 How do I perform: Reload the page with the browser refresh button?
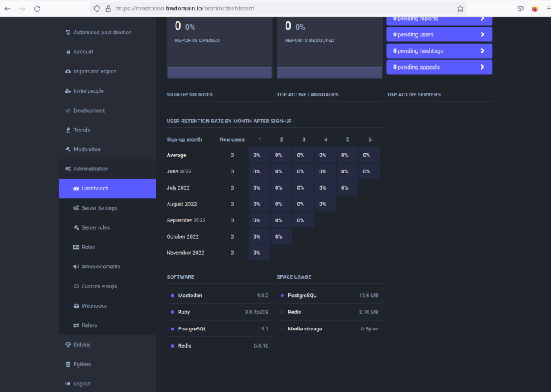(37, 9)
